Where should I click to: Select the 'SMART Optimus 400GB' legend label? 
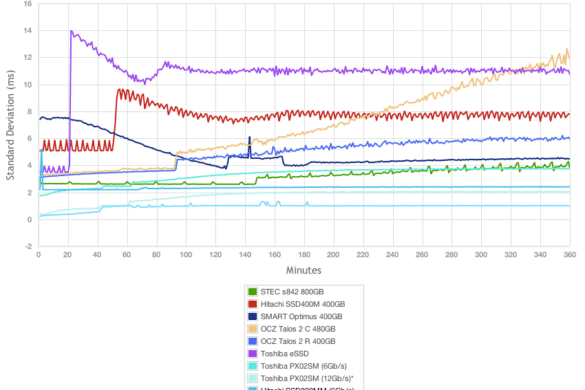click(x=301, y=316)
